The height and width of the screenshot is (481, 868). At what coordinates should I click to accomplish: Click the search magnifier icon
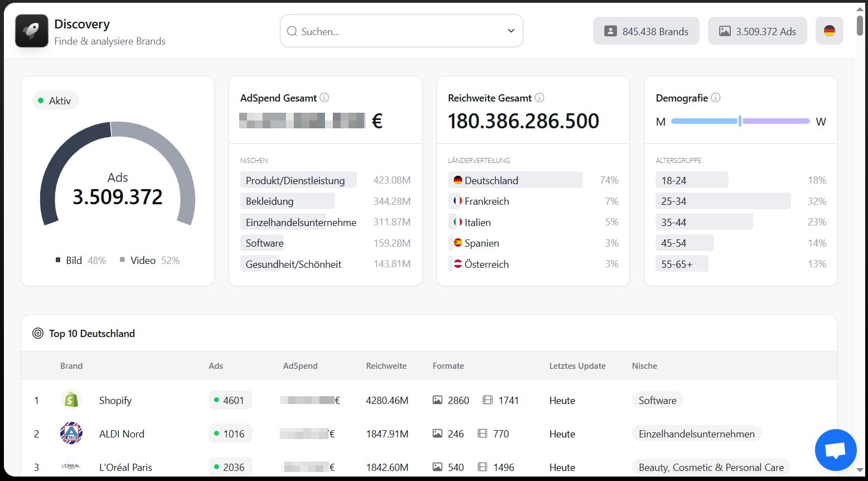coord(292,31)
